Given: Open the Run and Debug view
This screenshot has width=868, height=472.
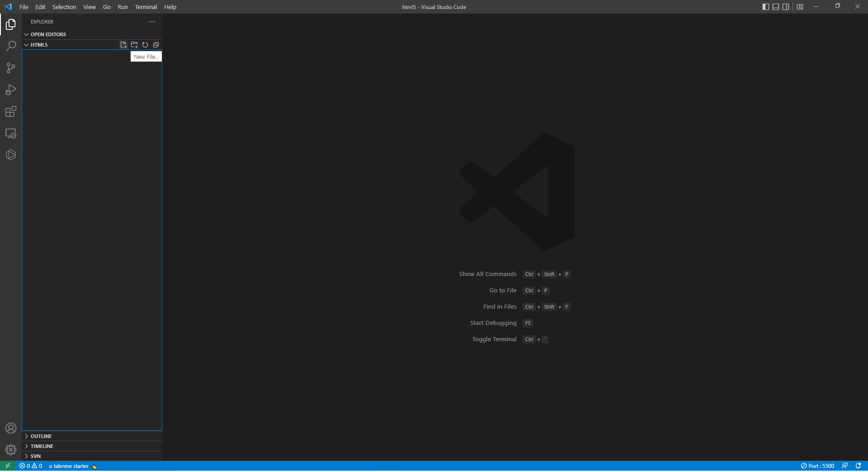Looking at the screenshot, I should (x=11, y=90).
